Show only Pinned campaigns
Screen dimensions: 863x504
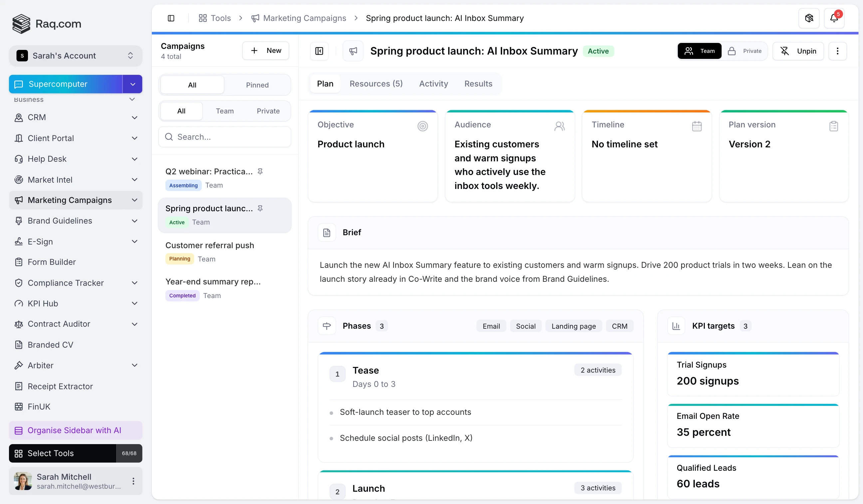click(x=257, y=85)
